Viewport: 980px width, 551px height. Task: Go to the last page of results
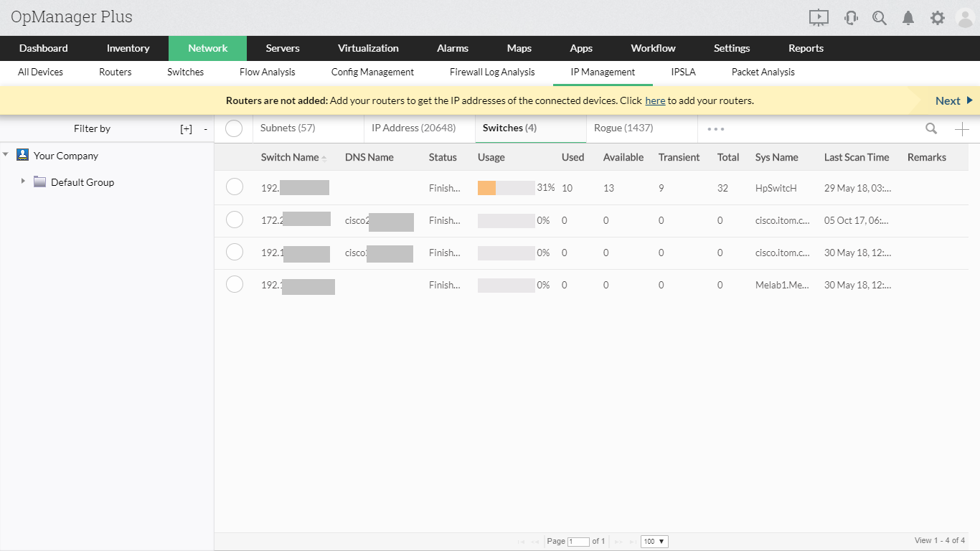tap(632, 542)
